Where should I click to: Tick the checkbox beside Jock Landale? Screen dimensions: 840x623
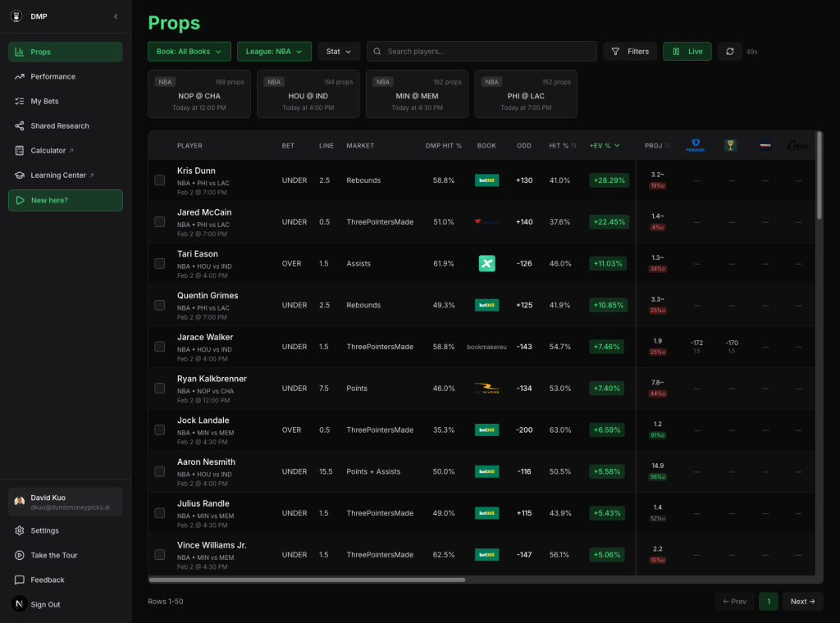click(160, 430)
